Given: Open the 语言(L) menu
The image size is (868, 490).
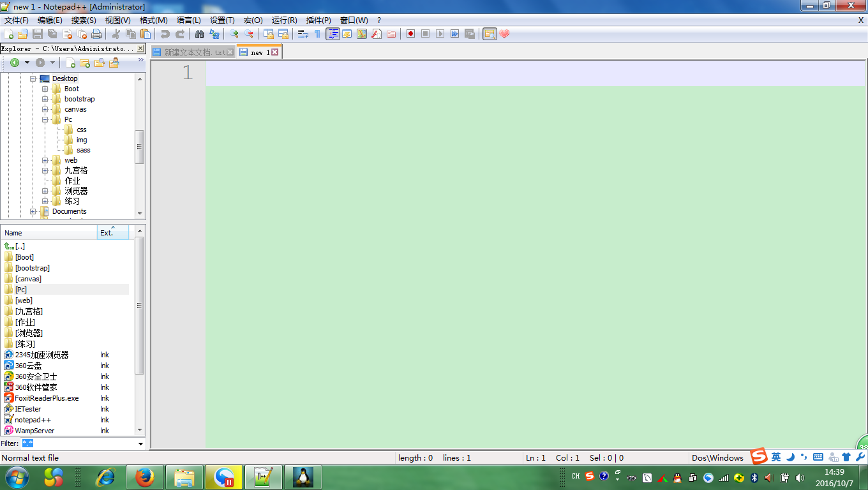Looking at the screenshot, I should pyautogui.click(x=188, y=20).
